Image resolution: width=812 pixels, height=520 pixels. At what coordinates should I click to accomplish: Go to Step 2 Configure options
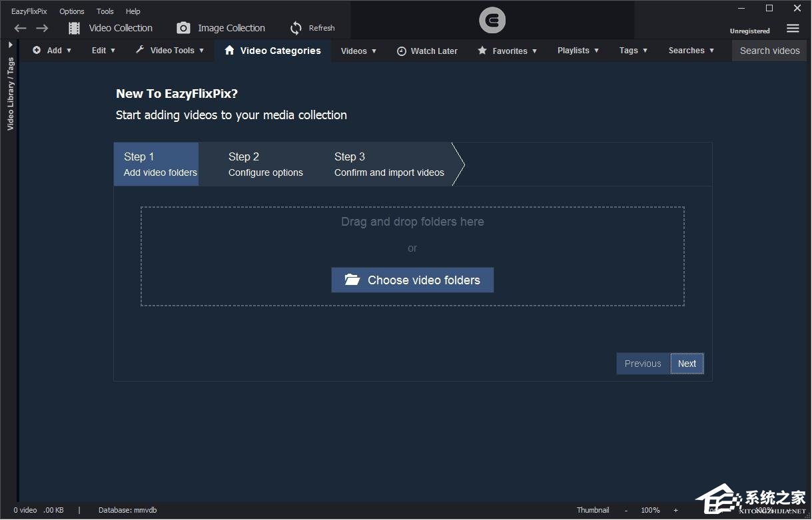click(x=265, y=164)
